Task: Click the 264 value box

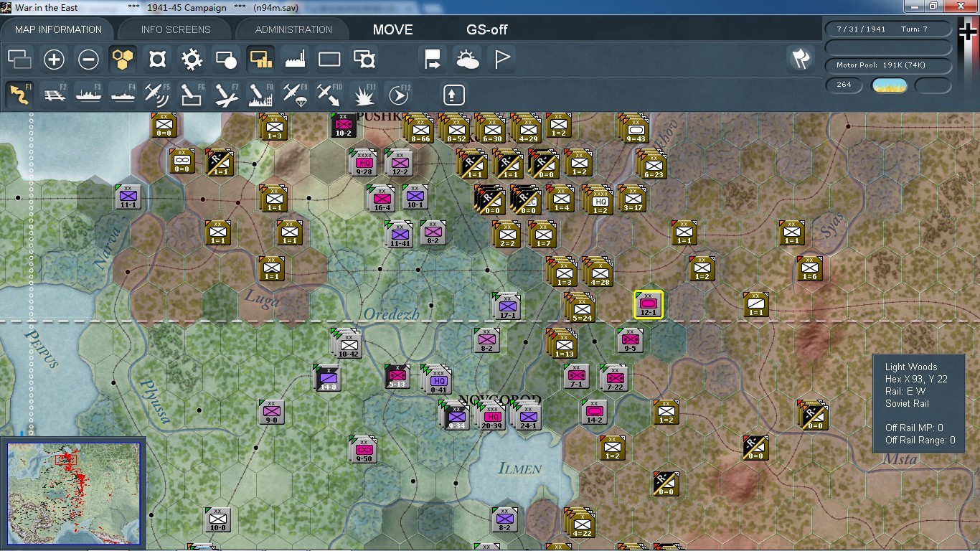Action: click(x=844, y=85)
